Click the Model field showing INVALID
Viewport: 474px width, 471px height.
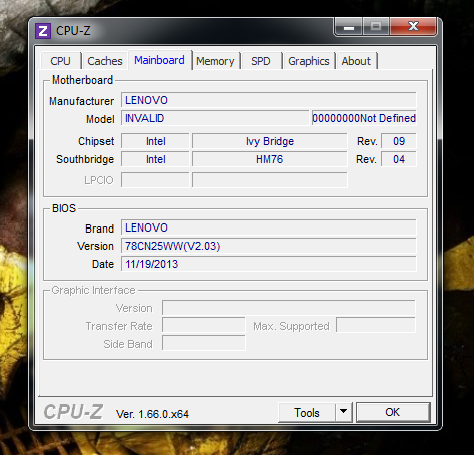coord(215,118)
